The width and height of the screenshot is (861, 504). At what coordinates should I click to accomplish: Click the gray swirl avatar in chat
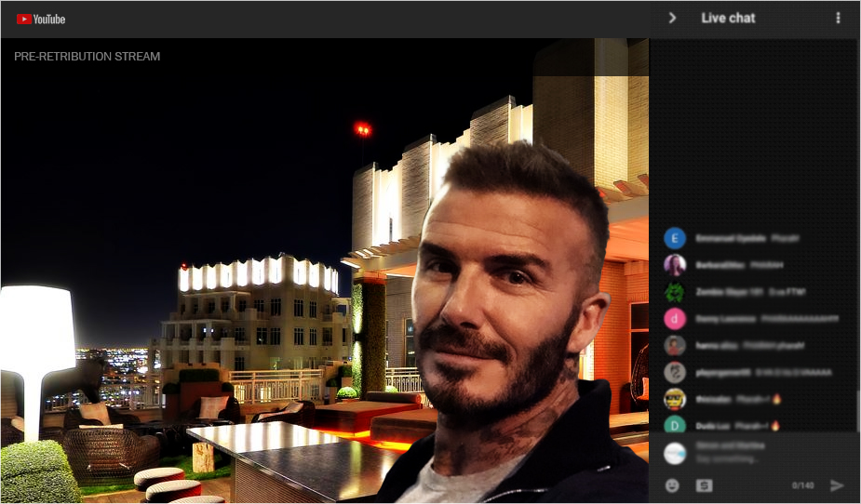[675, 372]
